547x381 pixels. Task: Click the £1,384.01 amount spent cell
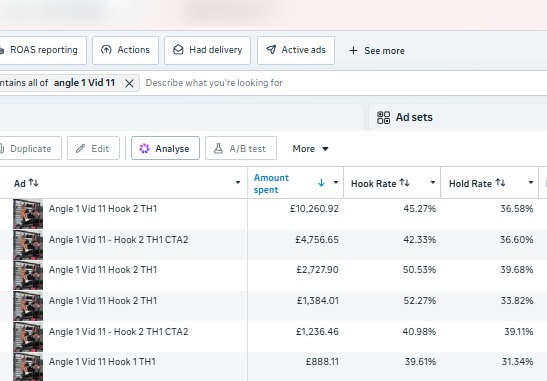(x=318, y=301)
